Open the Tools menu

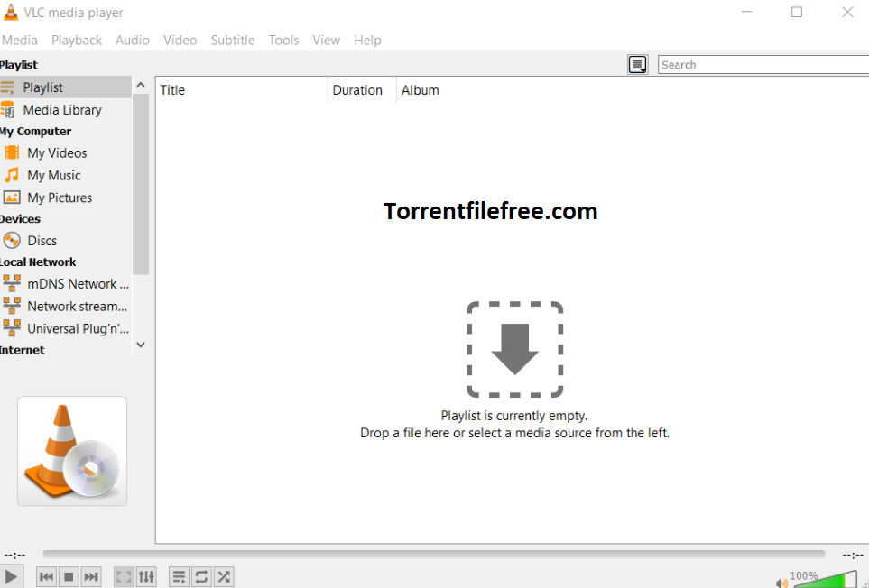(x=283, y=41)
